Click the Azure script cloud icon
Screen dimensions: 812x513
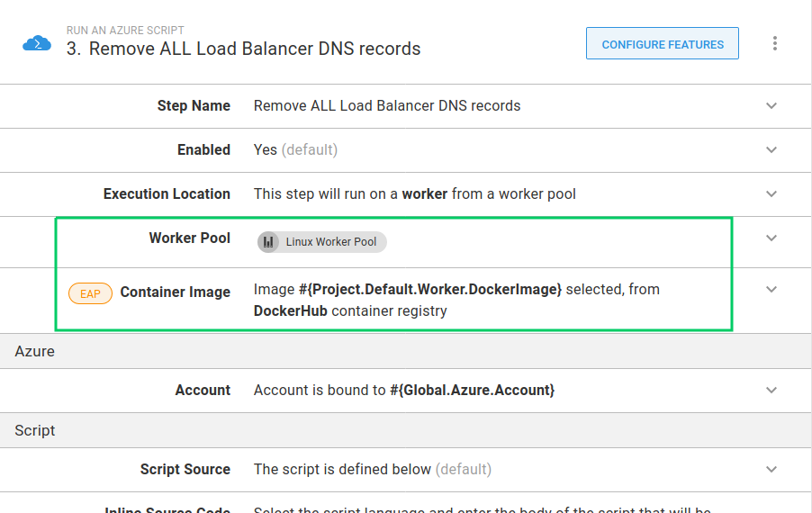point(37,43)
